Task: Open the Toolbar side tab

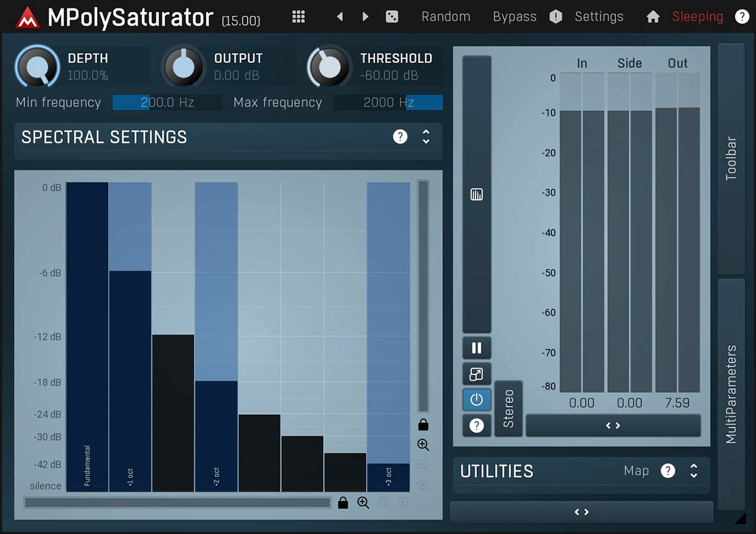Action: 731,159
